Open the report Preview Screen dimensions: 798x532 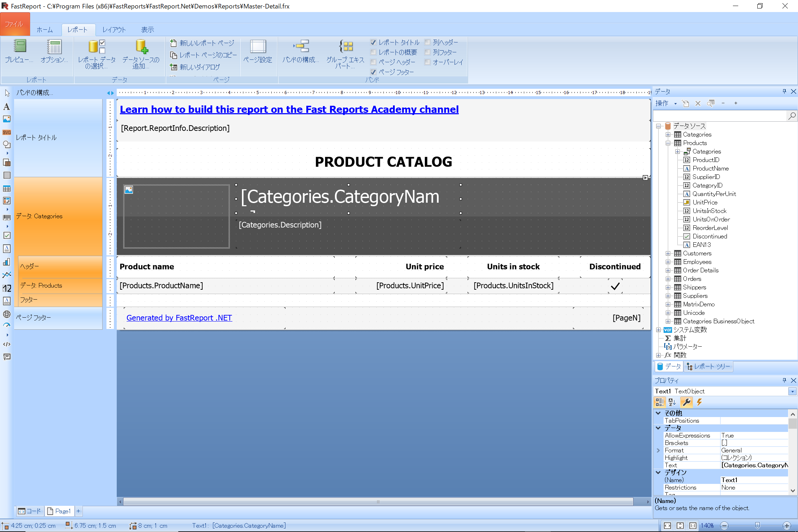pyautogui.click(x=19, y=52)
